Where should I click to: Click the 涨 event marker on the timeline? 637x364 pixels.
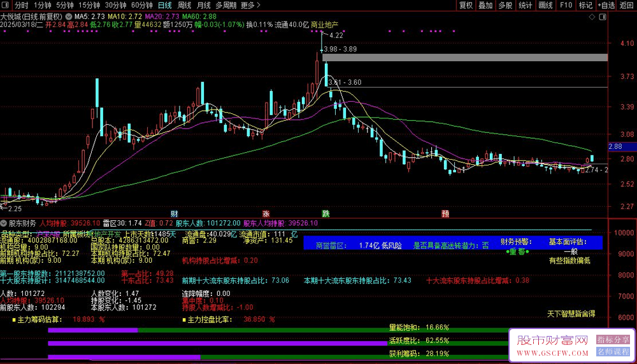266,213
